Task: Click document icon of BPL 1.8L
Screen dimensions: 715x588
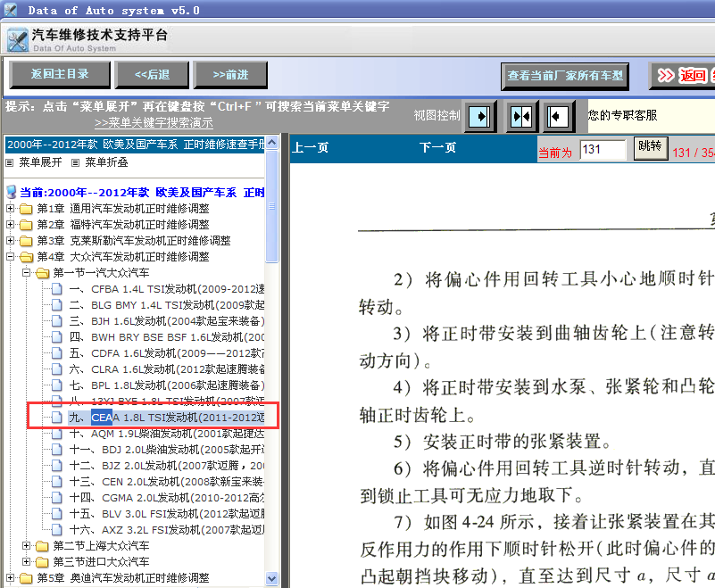Action: point(57,385)
